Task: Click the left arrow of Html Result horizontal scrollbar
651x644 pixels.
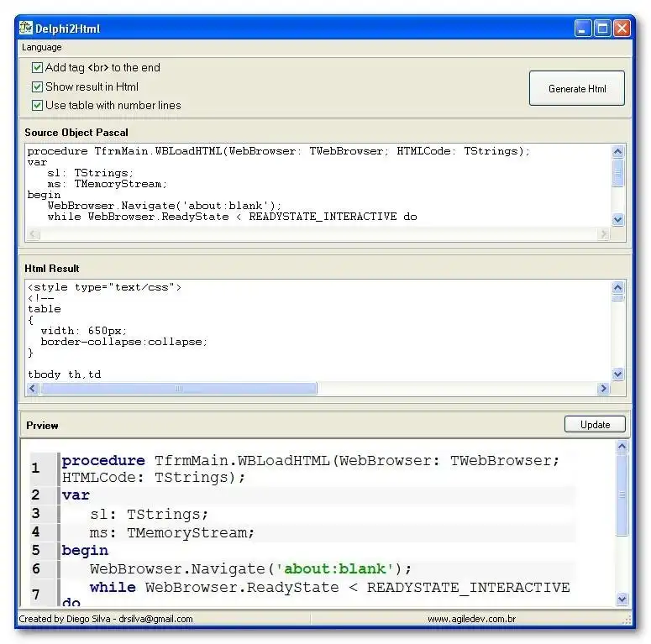Action: pos(33,389)
